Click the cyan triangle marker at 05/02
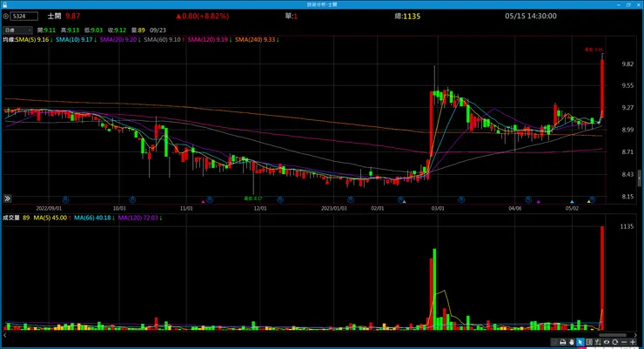The image size is (644, 349). (x=572, y=202)
